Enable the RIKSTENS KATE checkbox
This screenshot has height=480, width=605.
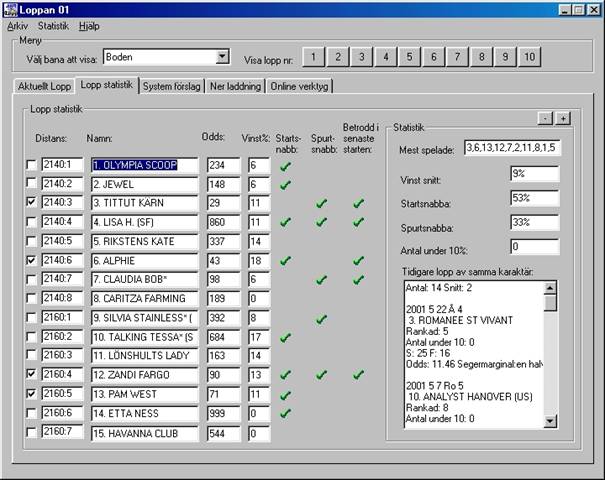pyautogui.click(x=31, y=241)
